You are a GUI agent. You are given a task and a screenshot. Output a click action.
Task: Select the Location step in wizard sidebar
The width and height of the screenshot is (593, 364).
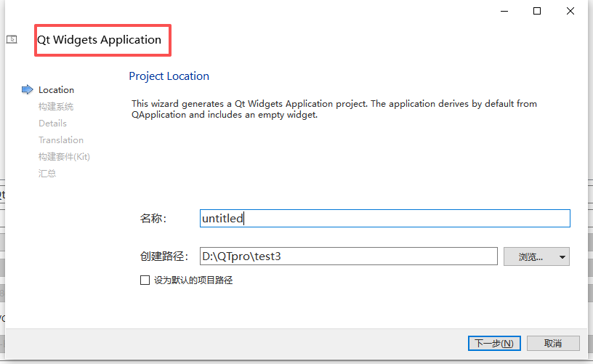click(57, 90)
